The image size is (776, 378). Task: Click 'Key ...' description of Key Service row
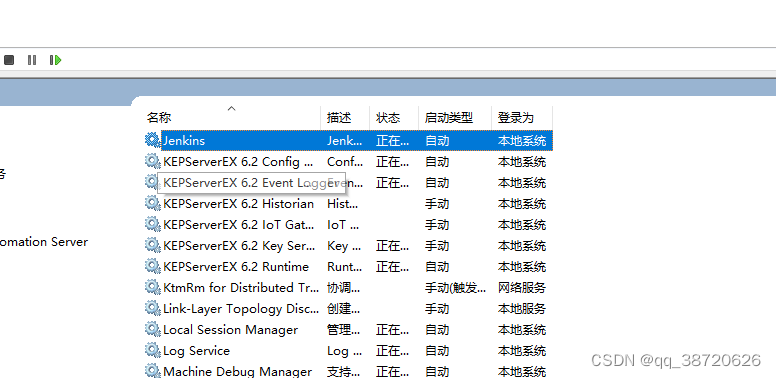344,245
